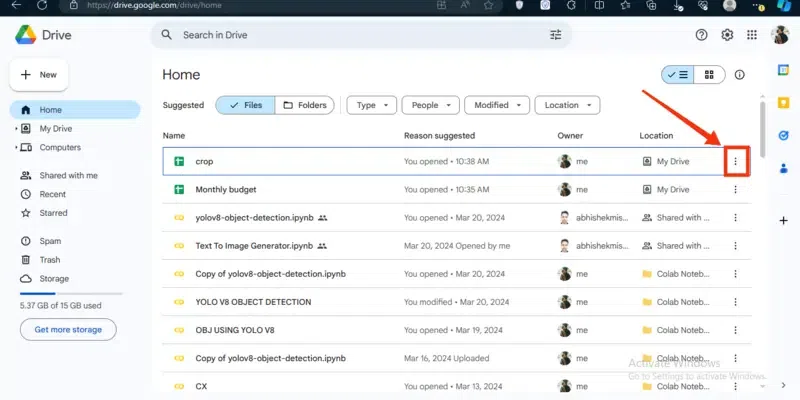800x400 pixels.
Task: Open the Help question mark icon
Action: coord(702,35)
